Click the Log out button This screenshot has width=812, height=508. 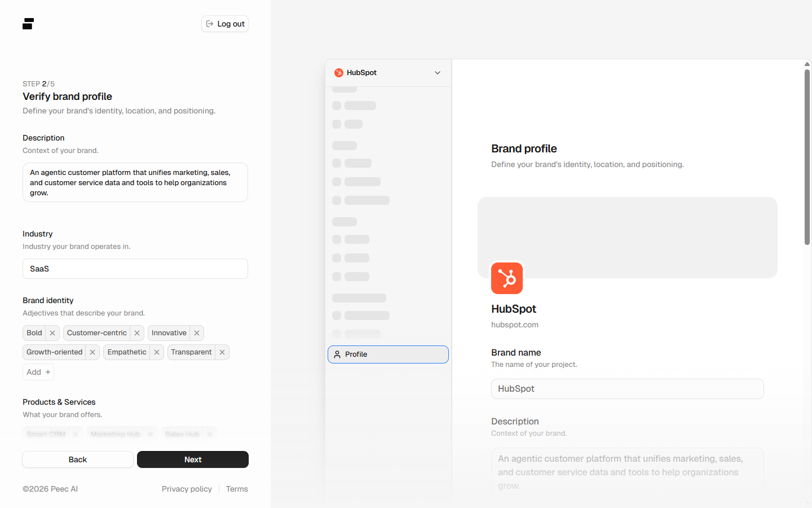click(225, 24)
